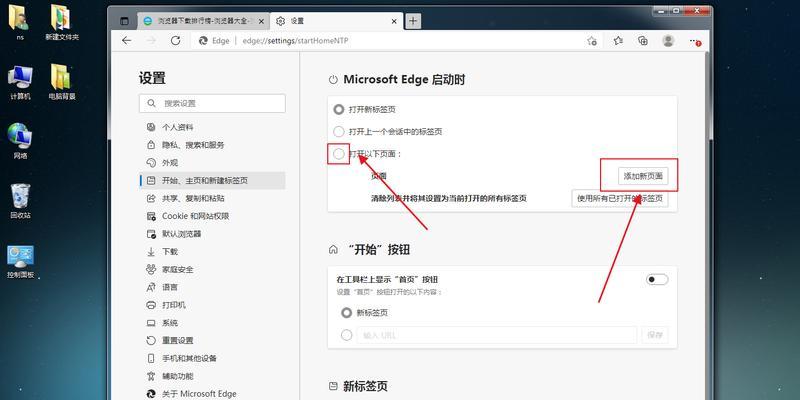800x400 pixels.
Task: Select 打开上一个会话中的标签页 radio option
Action: [x=338, y=131]
